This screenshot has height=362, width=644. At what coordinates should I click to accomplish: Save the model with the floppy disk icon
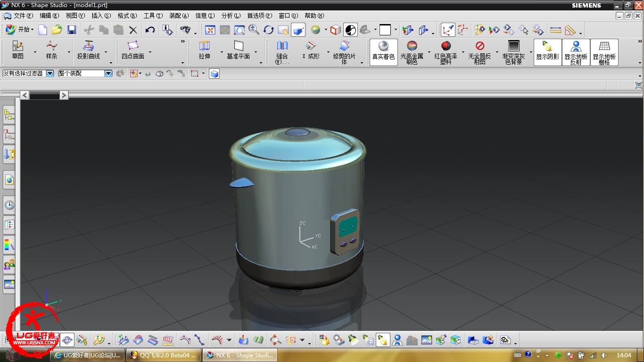[x=72, y=30]
